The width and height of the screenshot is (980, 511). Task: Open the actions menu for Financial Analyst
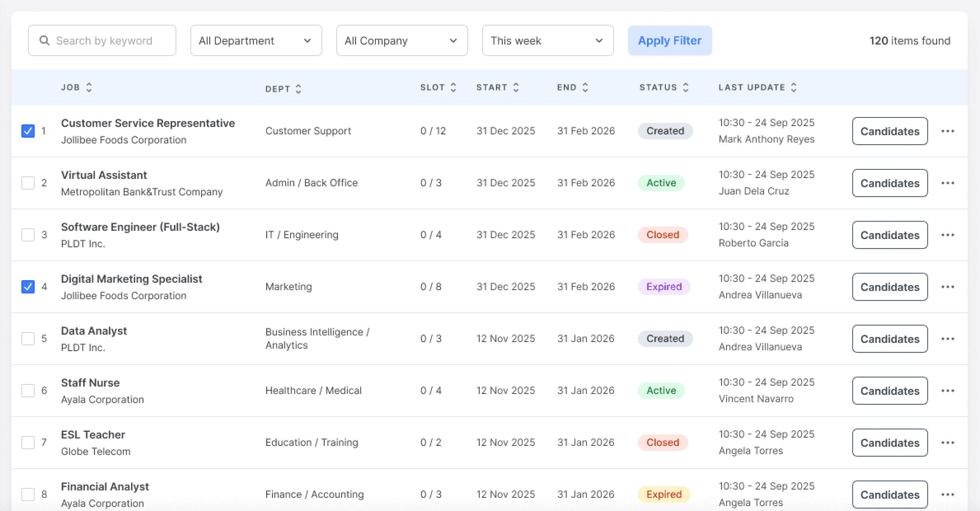pos(948,495)
